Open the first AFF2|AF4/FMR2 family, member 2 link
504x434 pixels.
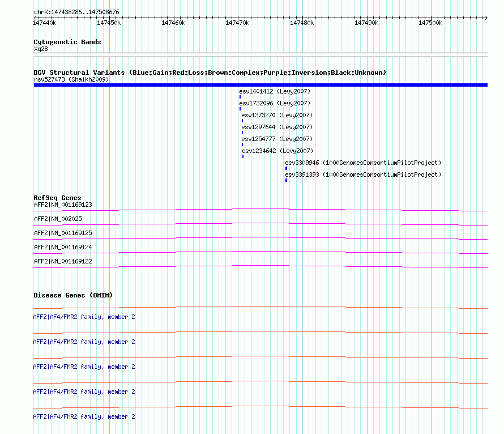coord(84,317)
